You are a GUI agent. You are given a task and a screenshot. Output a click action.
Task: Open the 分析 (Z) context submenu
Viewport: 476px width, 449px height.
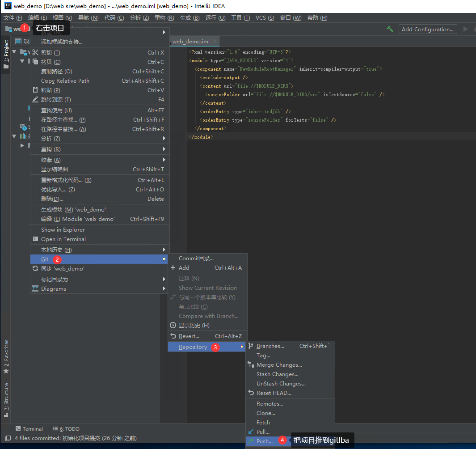[x=100, y=139]
